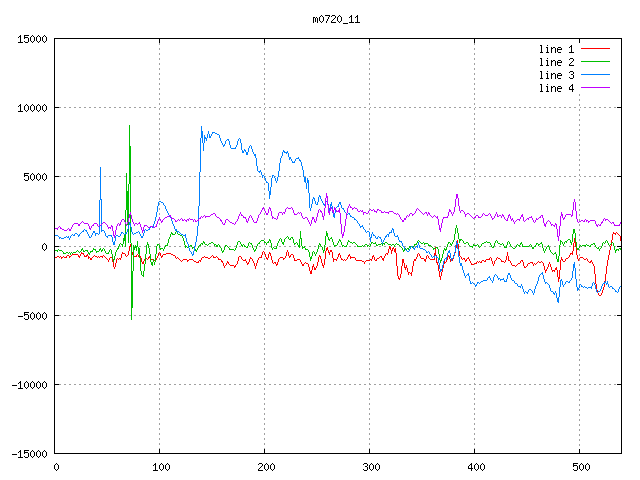Select the "line 2" legend label
640x480 pixels.
click(557, 62)
